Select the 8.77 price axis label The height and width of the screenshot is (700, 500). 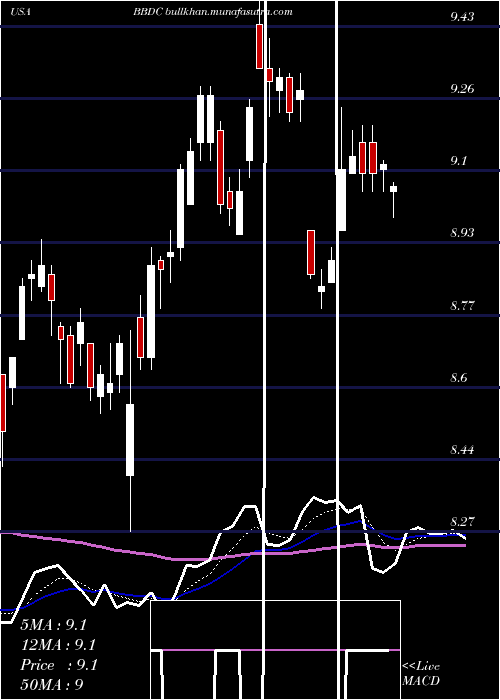point(462,306)
